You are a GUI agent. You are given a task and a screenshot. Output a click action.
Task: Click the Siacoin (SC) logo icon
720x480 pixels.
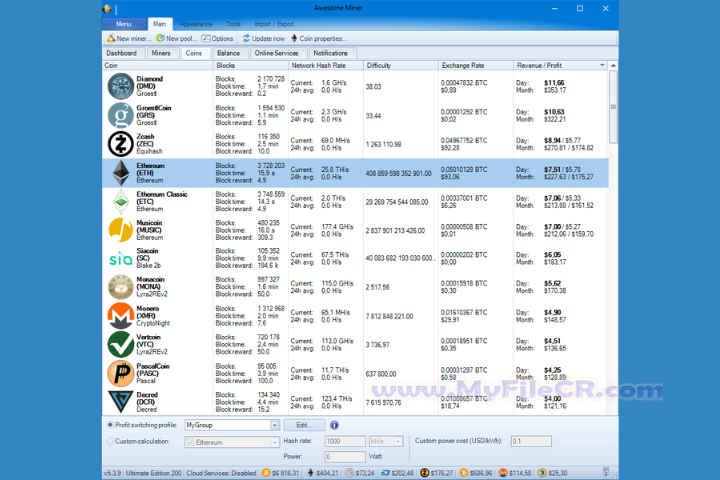point(120,259)
